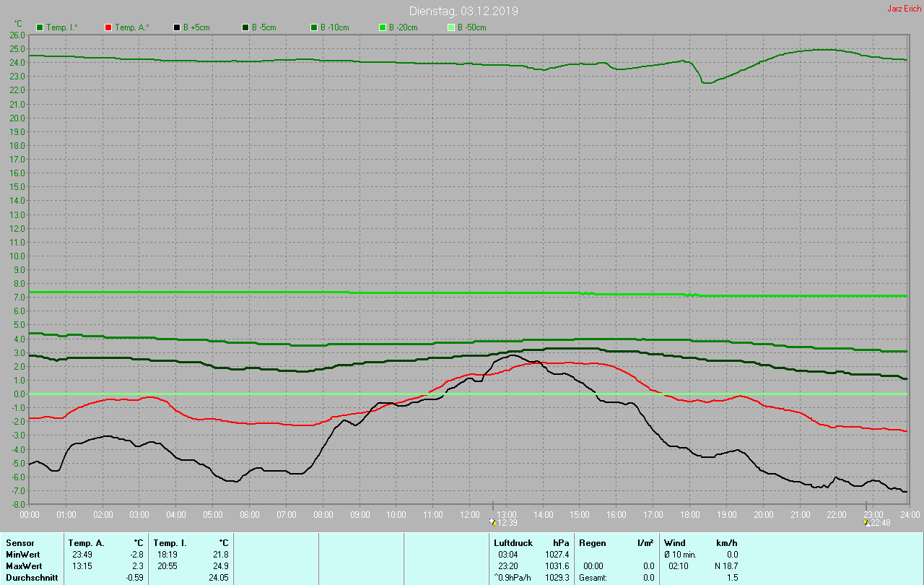Click the Temp. A. maximum time '13:15'

click(x=82, y=565)
